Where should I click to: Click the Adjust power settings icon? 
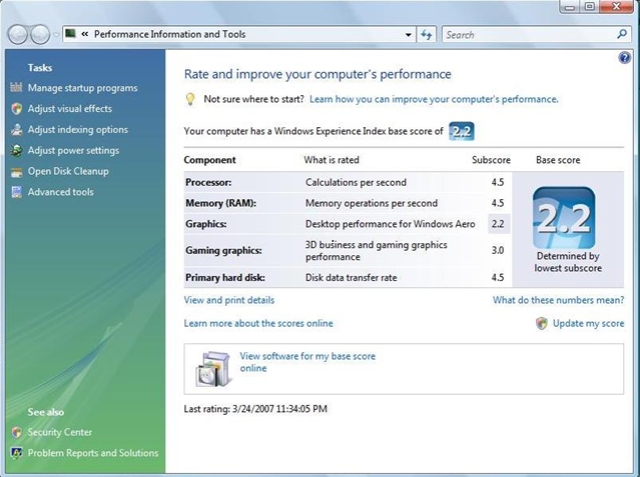pyautogui.click(x=16, y=150)
